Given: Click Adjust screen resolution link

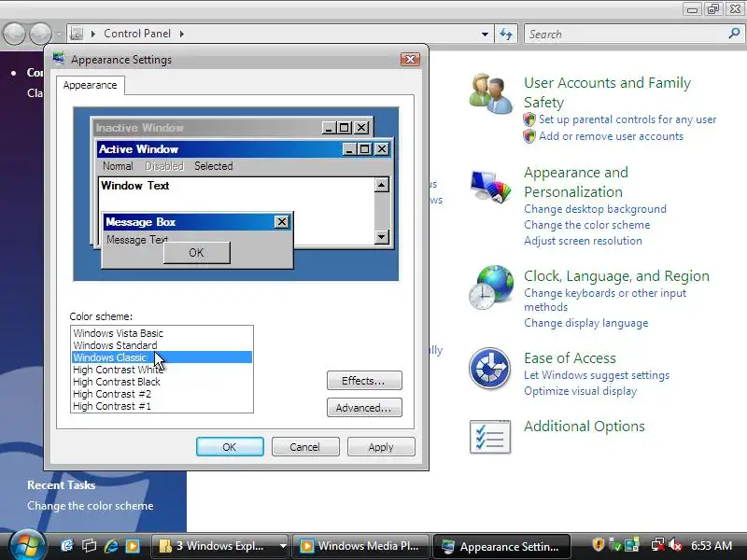Looking at the screenshot, I should (x=583, y=241).
